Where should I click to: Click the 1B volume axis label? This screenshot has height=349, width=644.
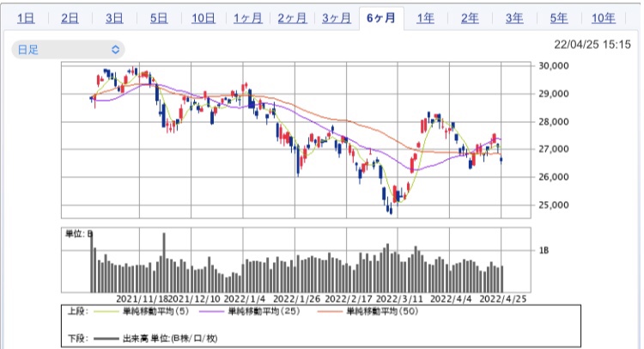point(544,250)
